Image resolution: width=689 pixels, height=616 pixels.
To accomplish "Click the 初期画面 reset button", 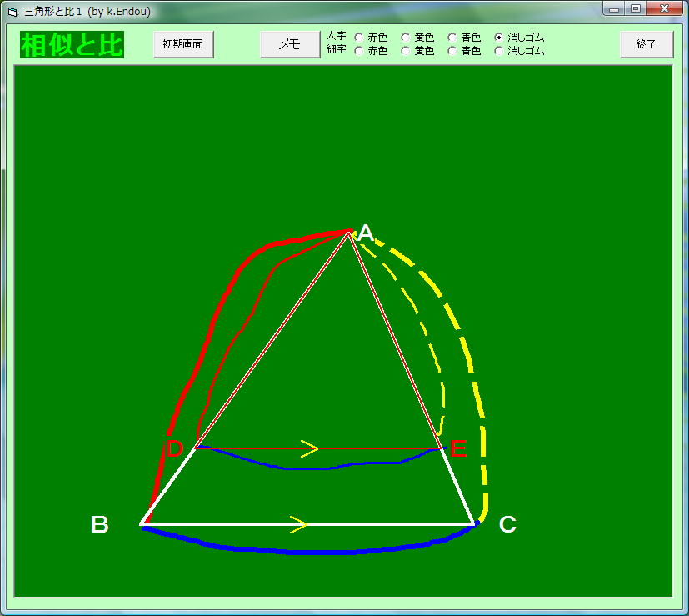I will point(183,44).
